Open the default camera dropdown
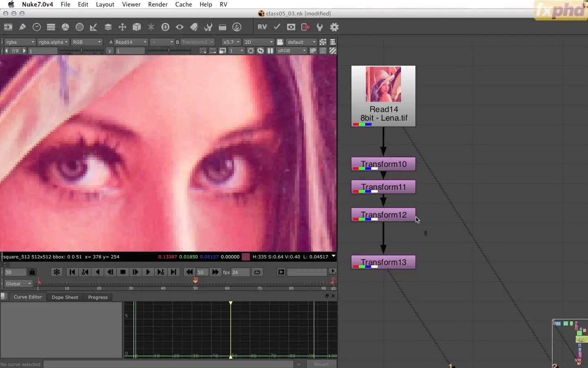Image resolution: width=588 pixels, height=368 pixels. coord(301,42)
